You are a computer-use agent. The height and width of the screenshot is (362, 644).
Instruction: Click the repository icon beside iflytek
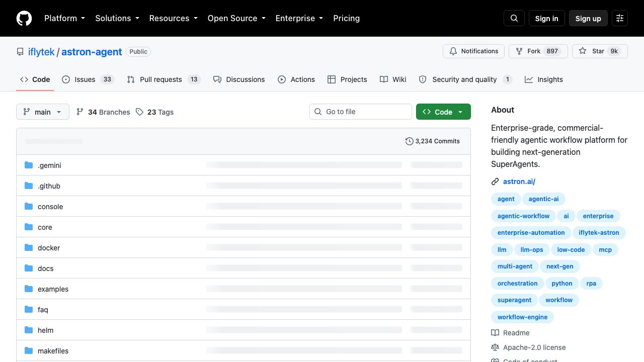click(20, 52)
